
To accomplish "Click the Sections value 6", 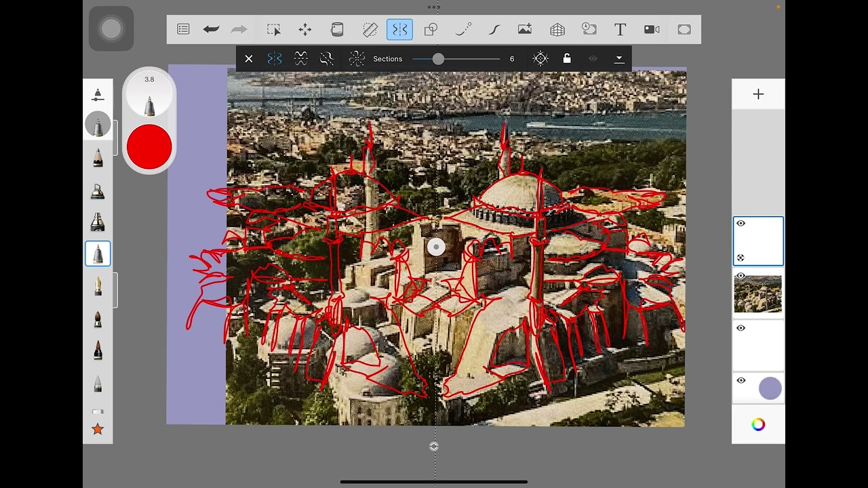I will click(512, 59).
